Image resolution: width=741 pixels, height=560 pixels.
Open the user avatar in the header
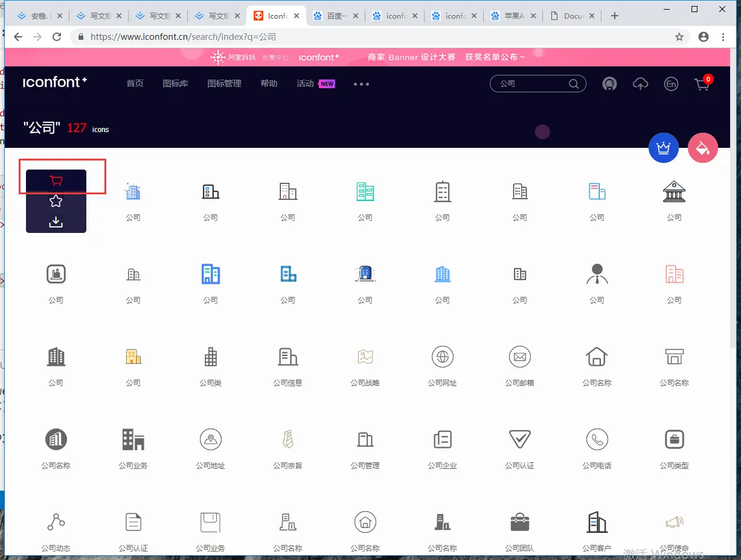(x=609, y=84)
